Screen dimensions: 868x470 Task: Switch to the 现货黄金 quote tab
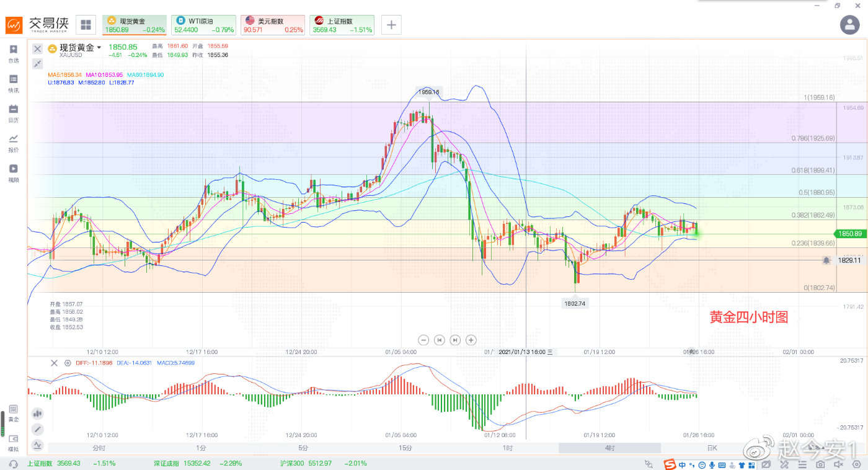(x=134, y=25)
